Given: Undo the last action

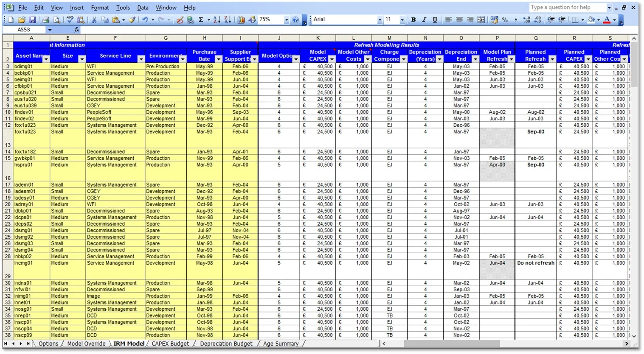Looking at the screenshot, I should (x=145, y=20).
